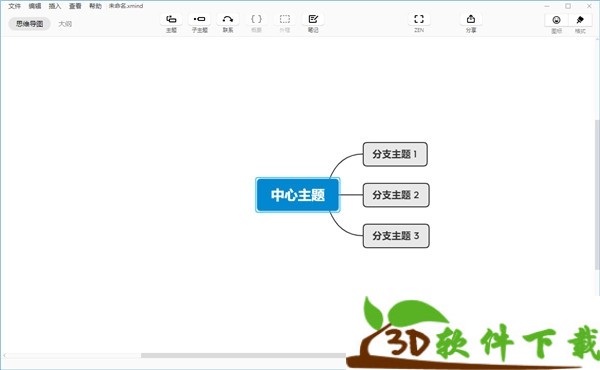Viewport: 600px width, 370px height.
Task: Add a relationship with 联系 icon
Action: pyautogui.click(x=228, y=19)
